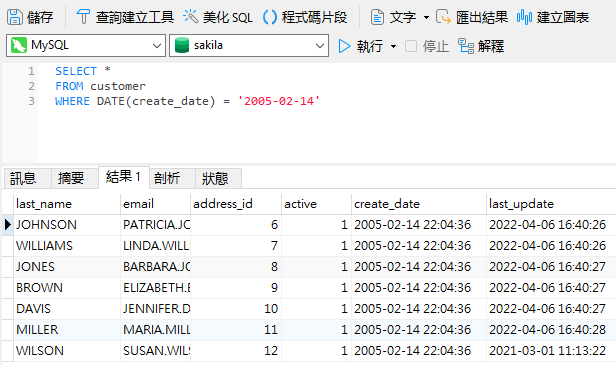Click Export Result (匯出結果) icon
This screenshot has width=616, height=365.
pyautogui.click(x=444, y=17)
